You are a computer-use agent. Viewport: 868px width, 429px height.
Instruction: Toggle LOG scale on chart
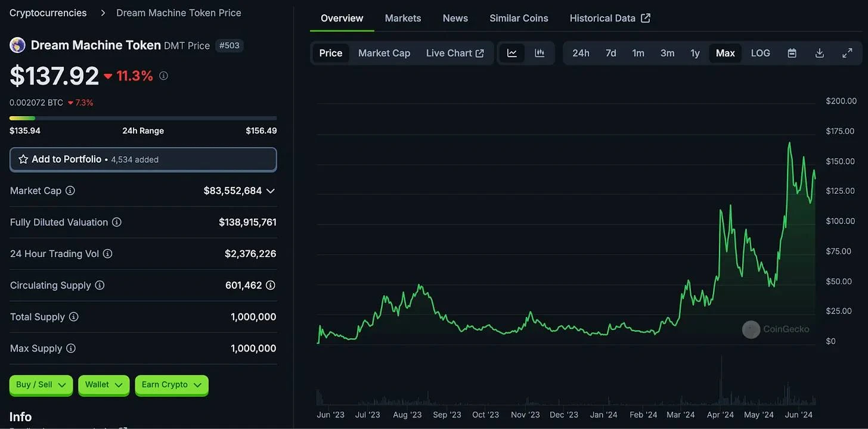coord(760,53)
